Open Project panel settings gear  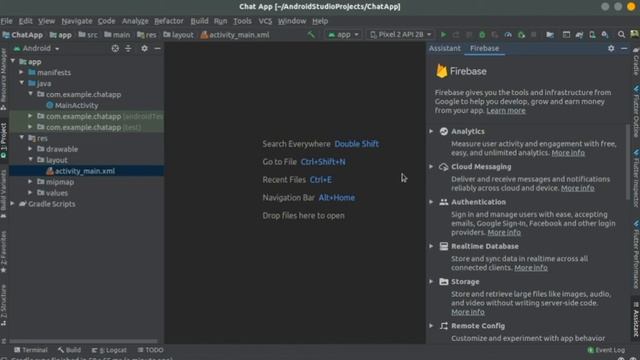coord(144,48)
